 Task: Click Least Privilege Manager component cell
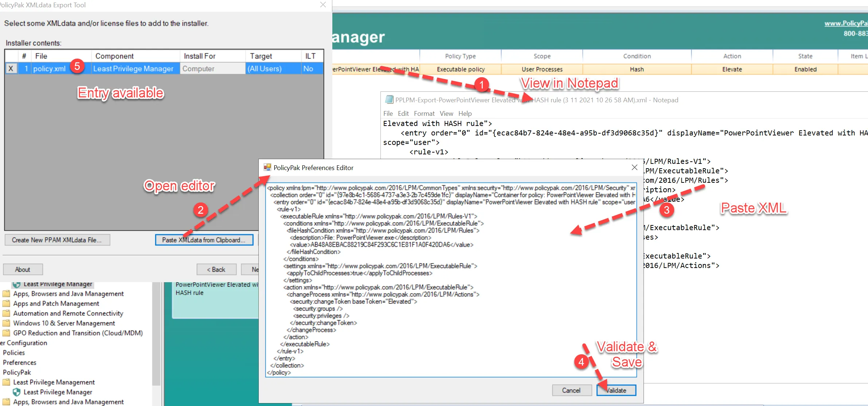(135, 68)
